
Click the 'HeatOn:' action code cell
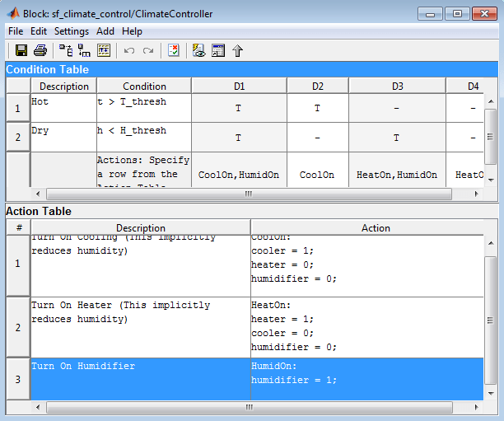pyautogui.click(x=367, y=327)
